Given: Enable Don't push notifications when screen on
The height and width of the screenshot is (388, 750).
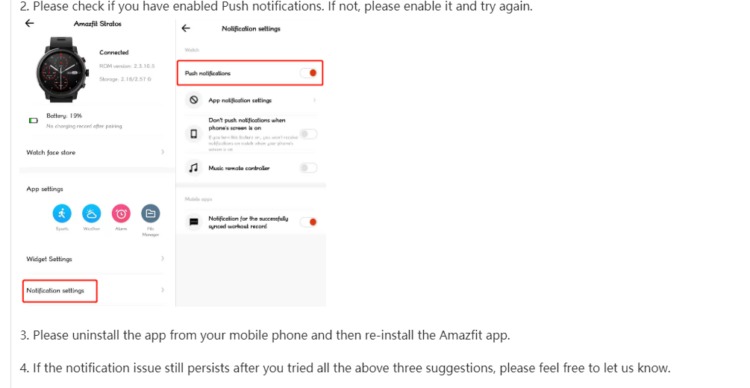Looking at the screenshot, I should tap(309, 134).
